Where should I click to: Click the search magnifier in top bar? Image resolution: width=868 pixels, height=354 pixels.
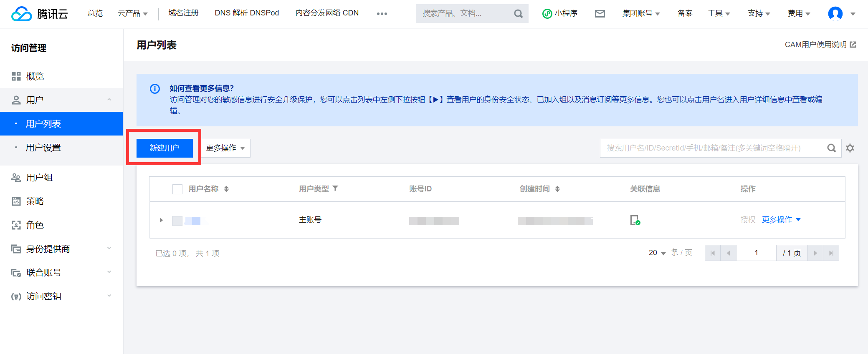pos(518,14)
